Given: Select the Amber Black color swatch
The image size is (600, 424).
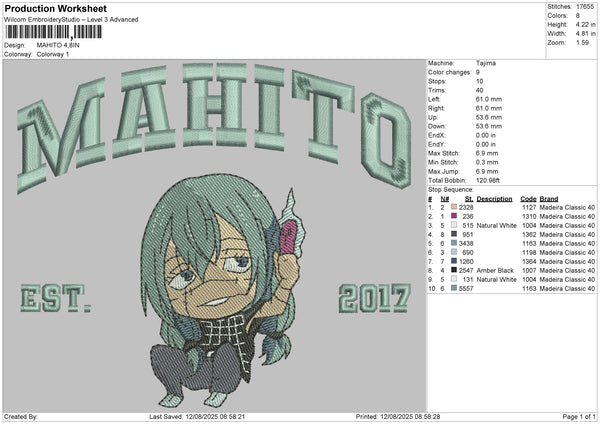Looking at the screenshot, I should 455,271.
